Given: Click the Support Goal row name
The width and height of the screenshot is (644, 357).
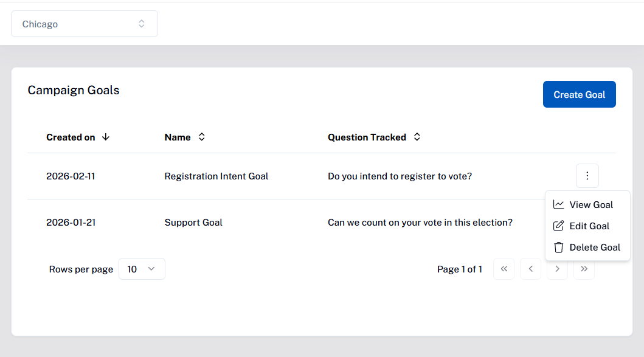Looking at the screenshot, I should coord(193,223).
